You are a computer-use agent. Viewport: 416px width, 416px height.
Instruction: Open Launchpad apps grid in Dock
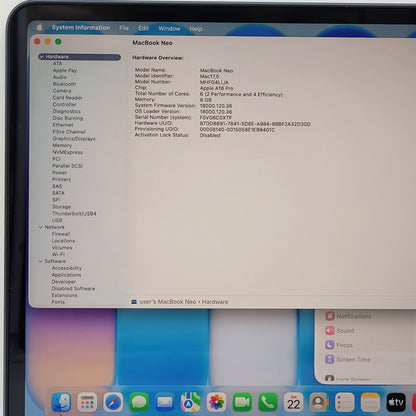[87, 402]
